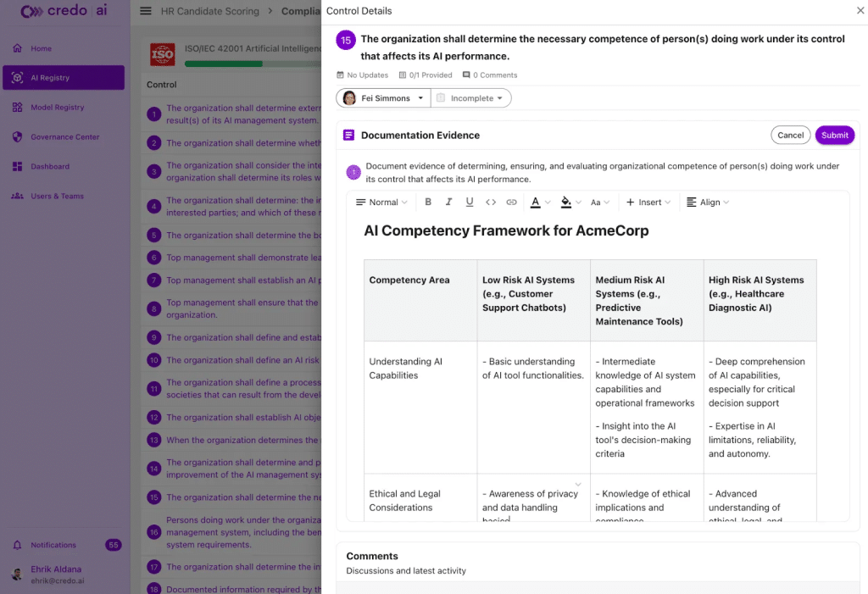868x594 pixels.
Task: Open the Incomplete status dropdown
Action: tap(471, 98)
